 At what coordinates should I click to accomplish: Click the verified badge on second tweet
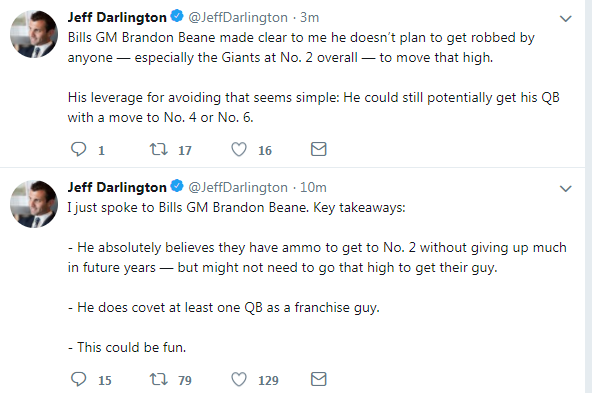tap(177, 186)
